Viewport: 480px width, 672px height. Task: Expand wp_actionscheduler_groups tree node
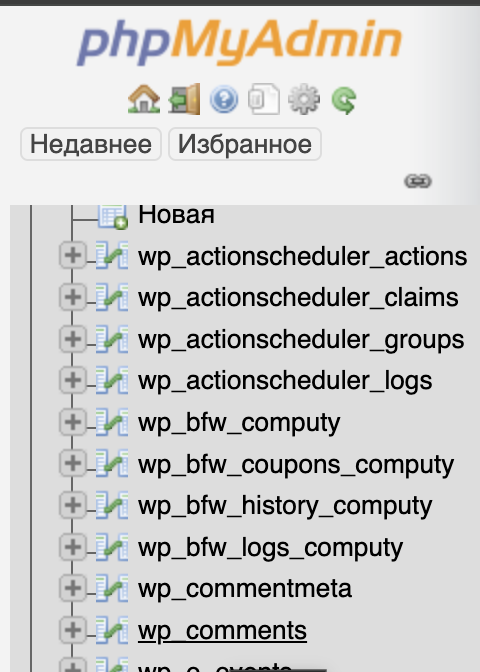click(x=73, y=339)
